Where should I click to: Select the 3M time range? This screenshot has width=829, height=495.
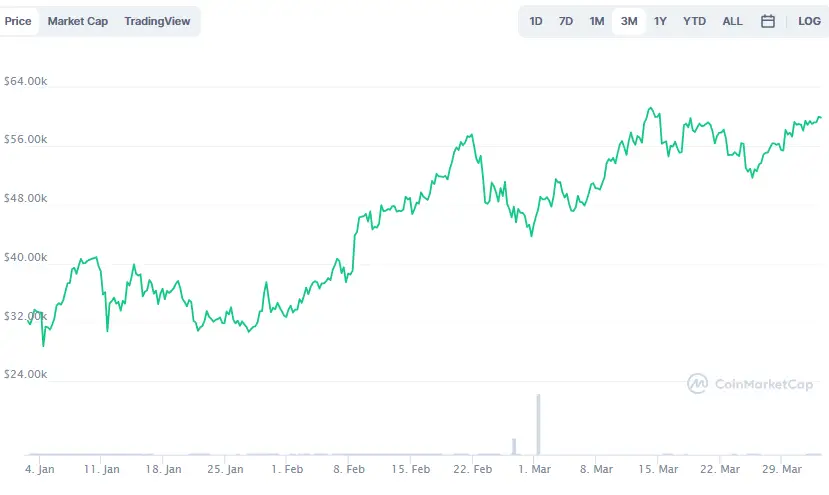629,21
